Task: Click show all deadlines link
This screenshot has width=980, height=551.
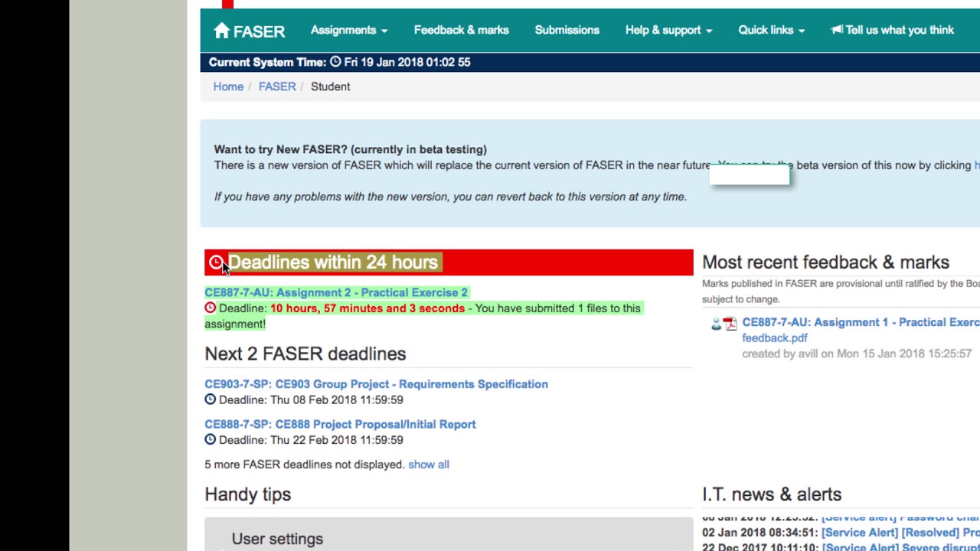Action: click(x=429, y=465)
